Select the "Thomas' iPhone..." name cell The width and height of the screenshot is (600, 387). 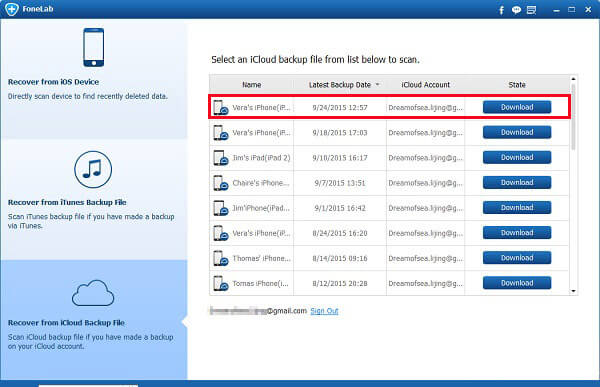click(x=261, y=258)
